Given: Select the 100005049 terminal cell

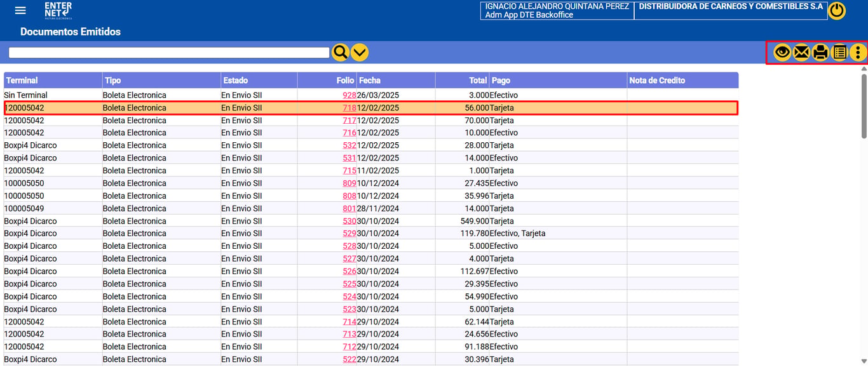Looking at the screenshot, I should click(x=53, y=208).
